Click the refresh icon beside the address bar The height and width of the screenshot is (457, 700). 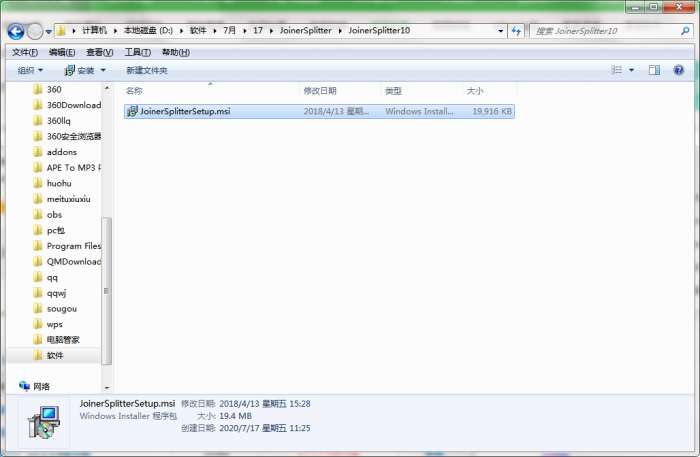pyautogui.click(x=517, y=31)
